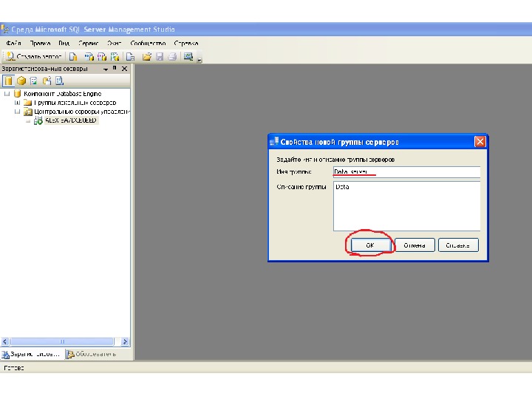Screen dimensions: 532x399
Task: Select the Integration Services server type icon
Action: tap(59, 81)
